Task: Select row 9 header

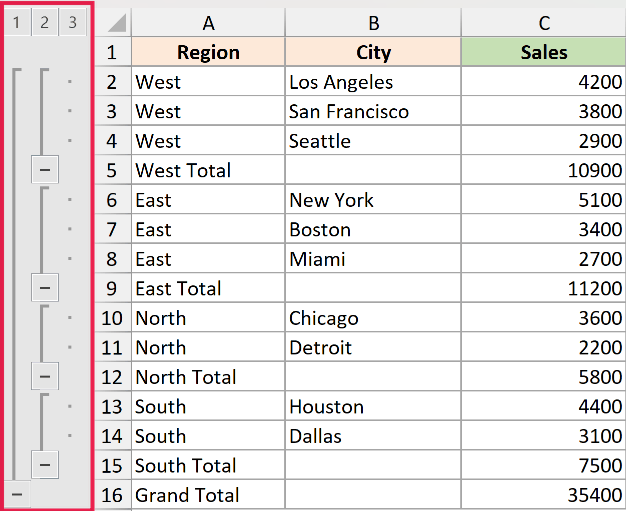Action: click(x=113, y=288)
